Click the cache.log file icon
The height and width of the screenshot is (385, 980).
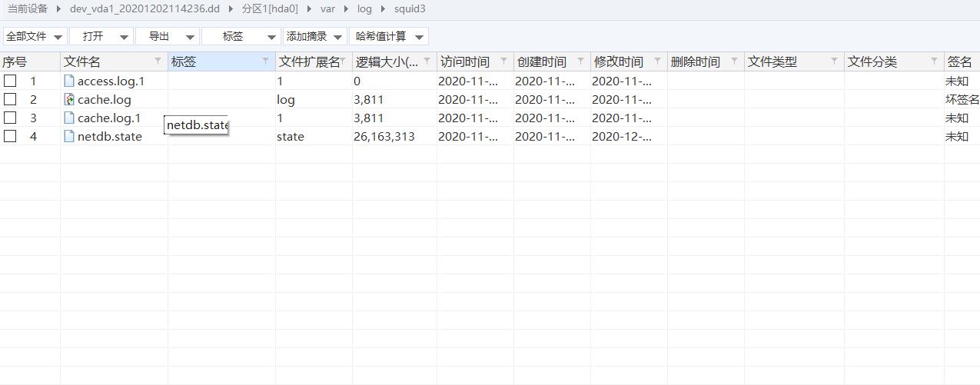pos(69,99)
